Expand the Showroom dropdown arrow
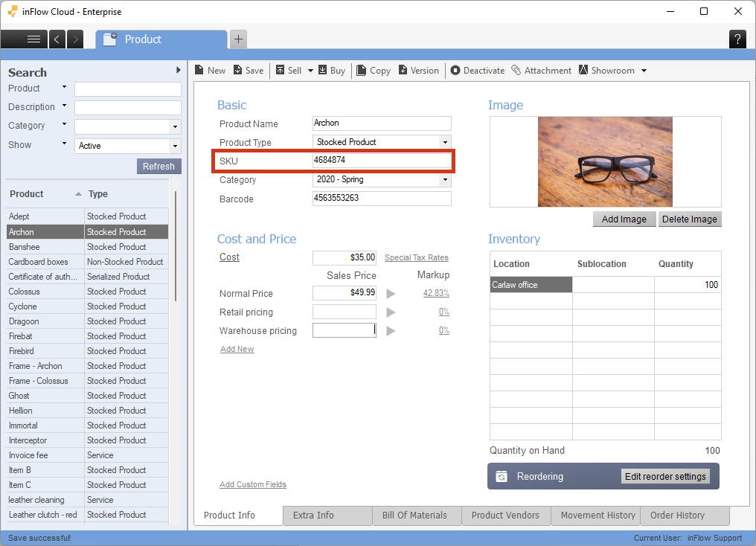The height and width of the screenshot is (546, 756). point(644,71)
